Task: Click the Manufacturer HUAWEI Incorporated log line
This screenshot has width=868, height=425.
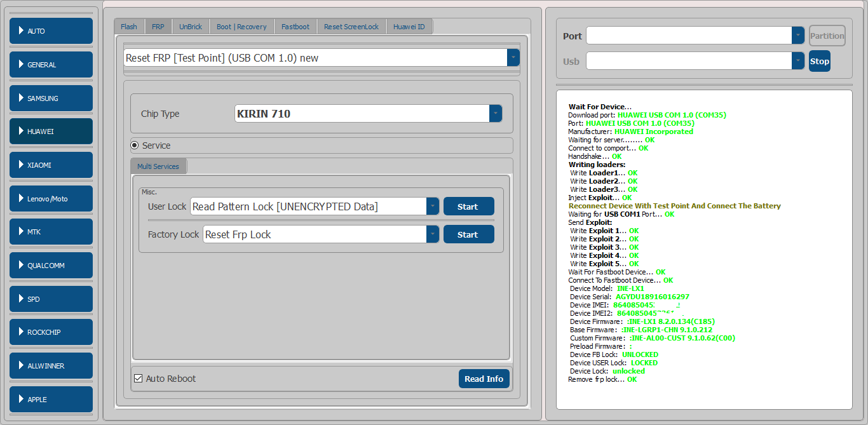Action: tap(630, 132)
